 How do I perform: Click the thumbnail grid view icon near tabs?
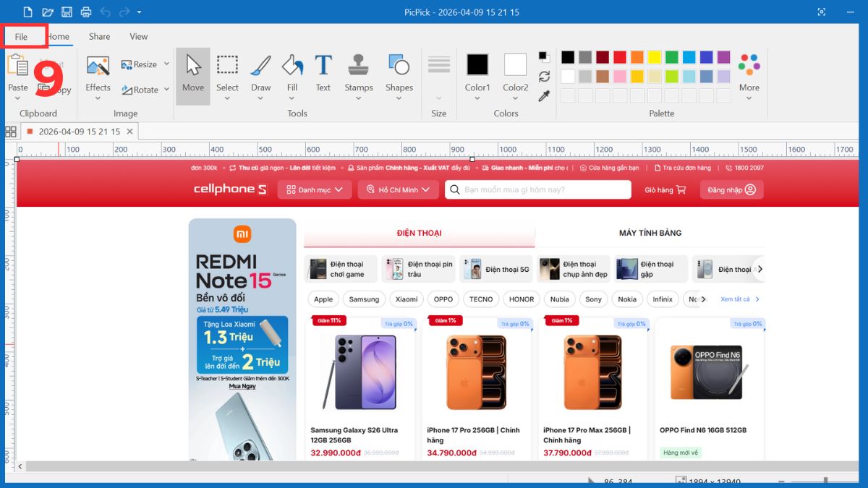pos(11,132)
